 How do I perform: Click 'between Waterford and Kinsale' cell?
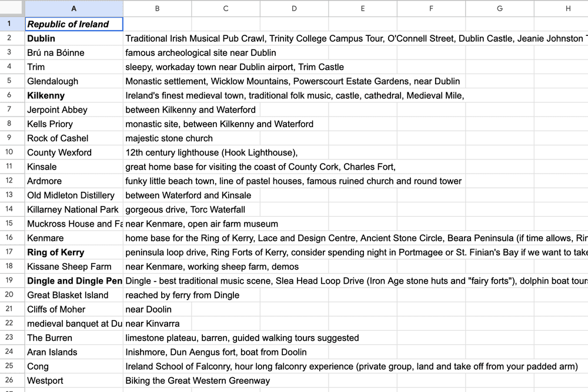(x=157, y=195)
